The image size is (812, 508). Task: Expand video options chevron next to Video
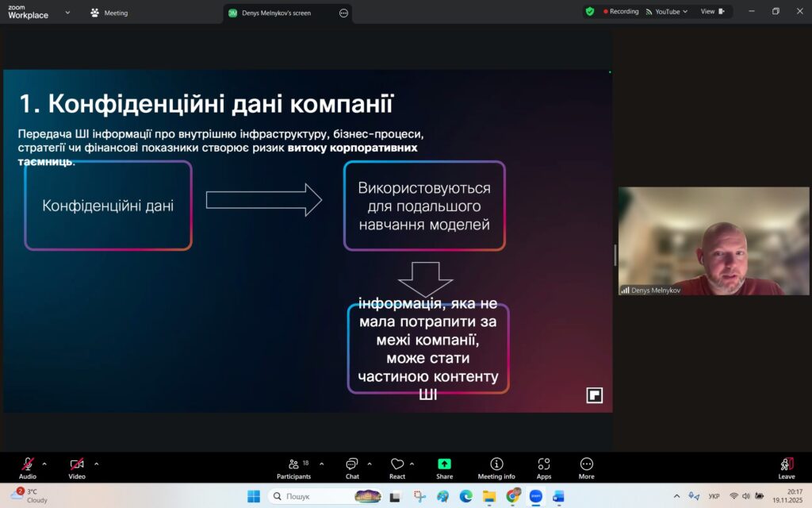pyautogui.click(x=97, y=464)
